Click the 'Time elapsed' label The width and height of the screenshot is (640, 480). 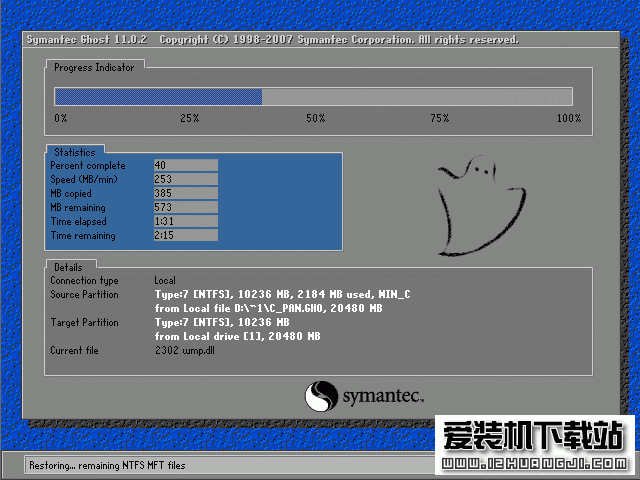click(x=78, y=222)
